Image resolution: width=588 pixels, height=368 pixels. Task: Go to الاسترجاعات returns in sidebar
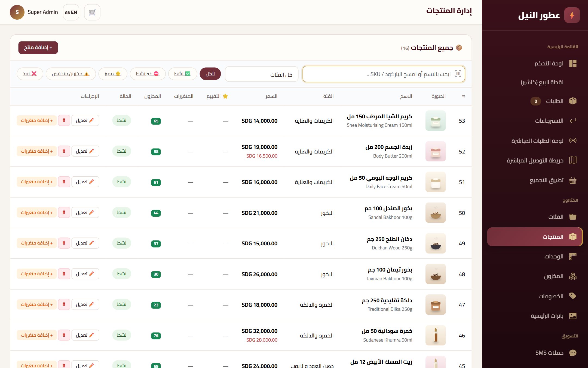535,121
